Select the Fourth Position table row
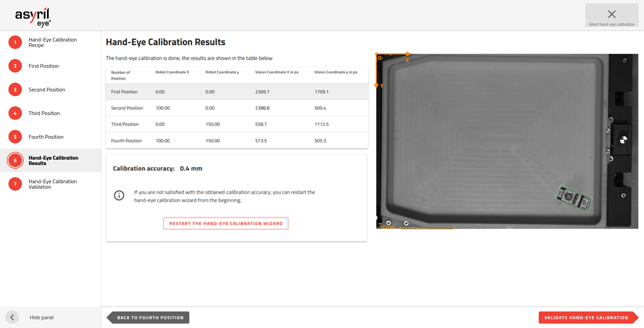This screenshot has height=328, width=644. 237,141
